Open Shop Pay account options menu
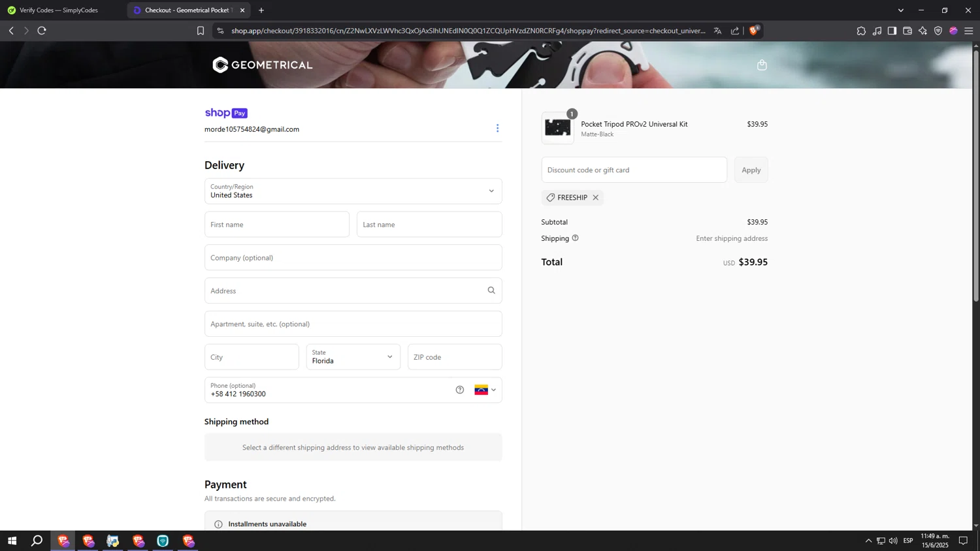 497,129
